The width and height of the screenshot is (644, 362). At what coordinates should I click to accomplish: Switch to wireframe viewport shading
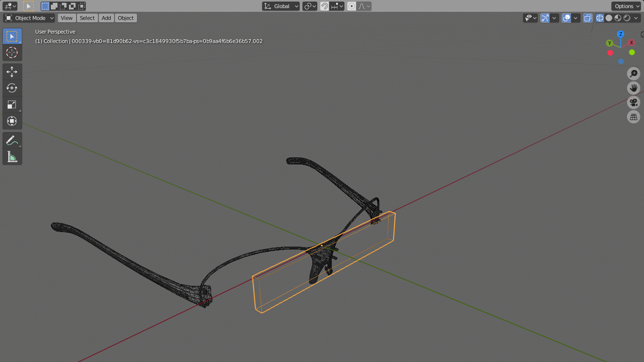(600, 18)
